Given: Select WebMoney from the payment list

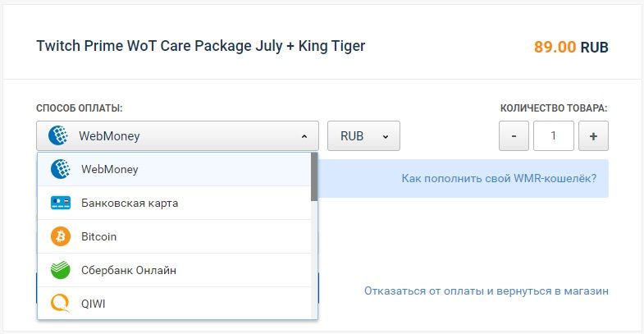Looking at the screenshot, I should click(110, 169).
